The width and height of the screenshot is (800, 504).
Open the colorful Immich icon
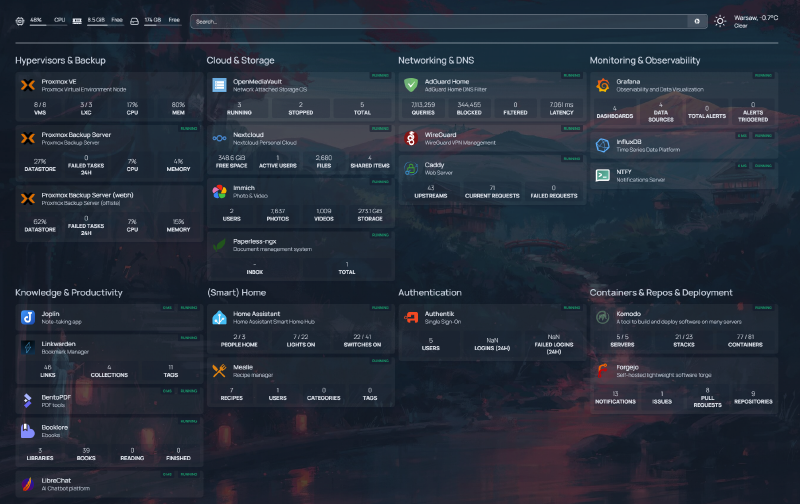(x=219, y=192)
